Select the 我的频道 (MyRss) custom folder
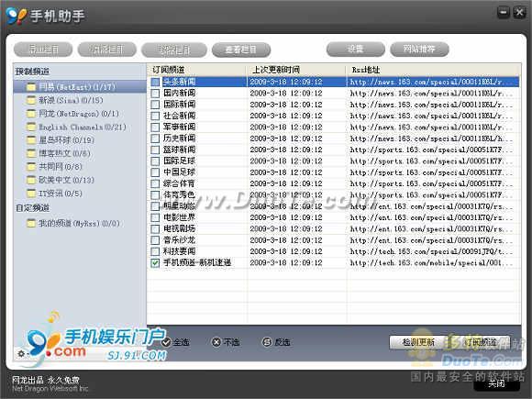 tap(73, 223)
